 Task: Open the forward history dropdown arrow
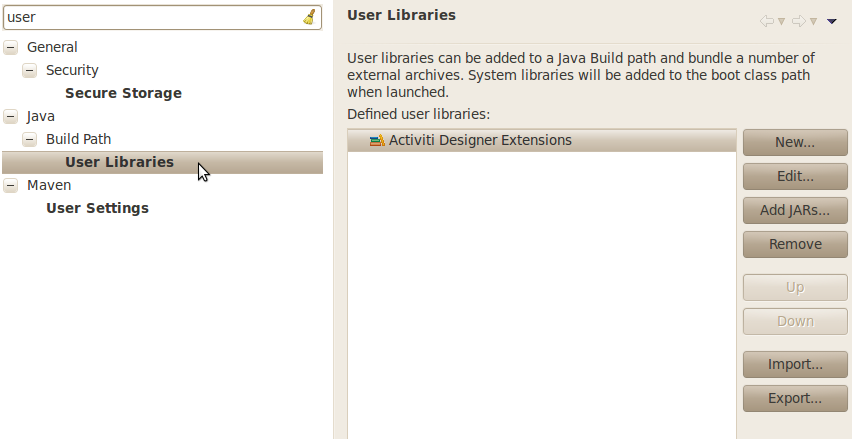pyautogui.click(x=813, y=21)
